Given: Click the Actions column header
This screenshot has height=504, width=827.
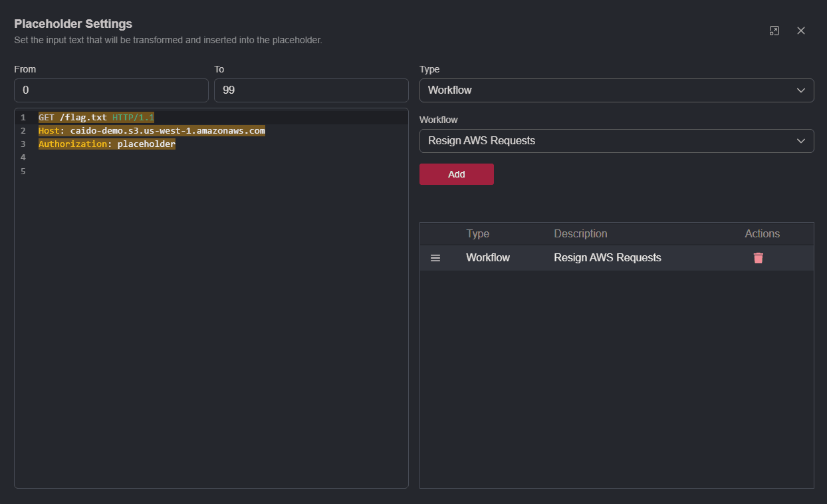Looking at the screenshot, I should click(x=762, y=233).
